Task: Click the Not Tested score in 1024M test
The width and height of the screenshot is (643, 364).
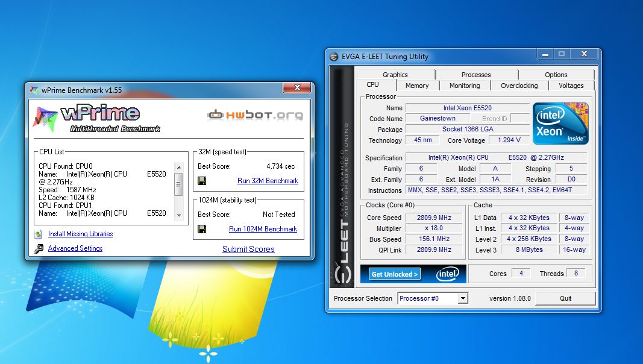Action: click(x=279, y=215)
